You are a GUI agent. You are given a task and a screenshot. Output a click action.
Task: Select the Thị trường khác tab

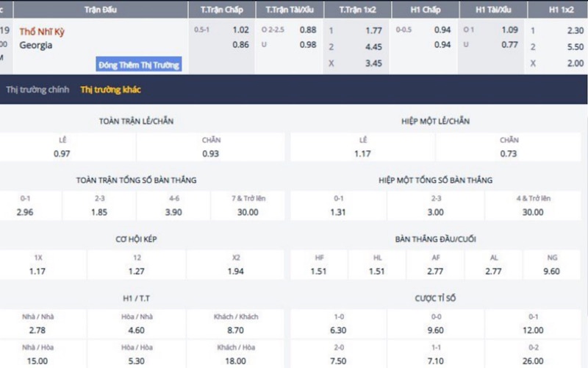111,90
